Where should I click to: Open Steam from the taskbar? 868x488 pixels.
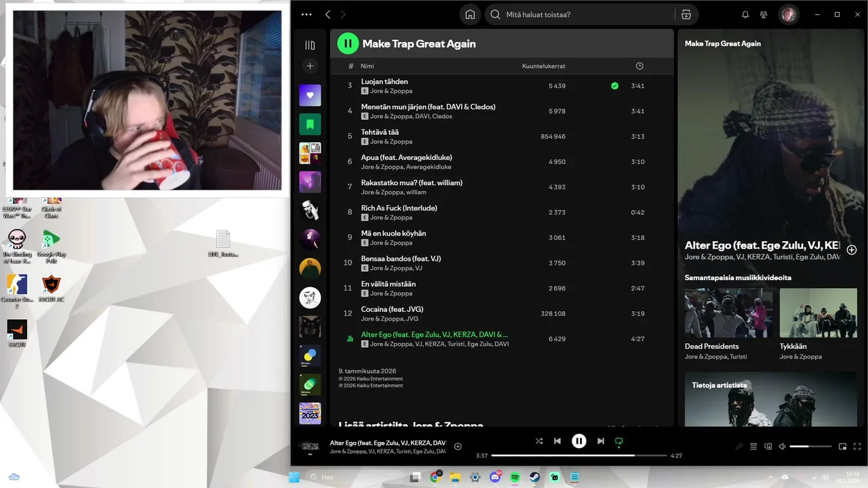tap(535, 477)
